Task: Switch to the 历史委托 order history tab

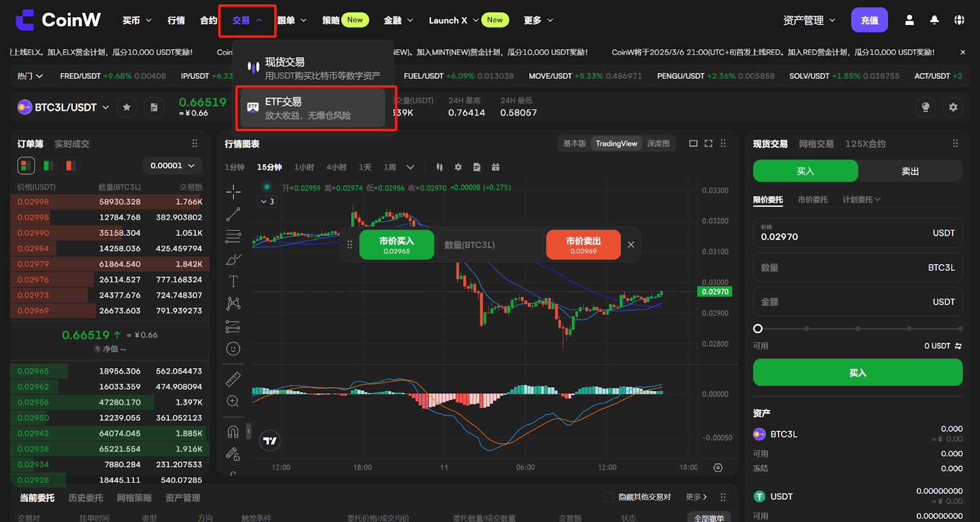Action: pos(86,497)
